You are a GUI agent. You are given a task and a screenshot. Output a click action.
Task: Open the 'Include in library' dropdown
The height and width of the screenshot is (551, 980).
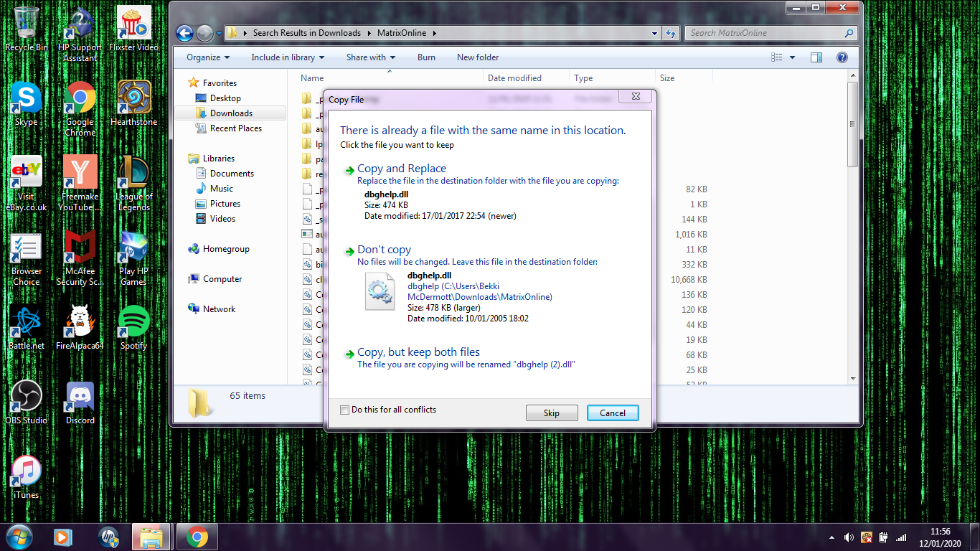[x=287, y=57]
